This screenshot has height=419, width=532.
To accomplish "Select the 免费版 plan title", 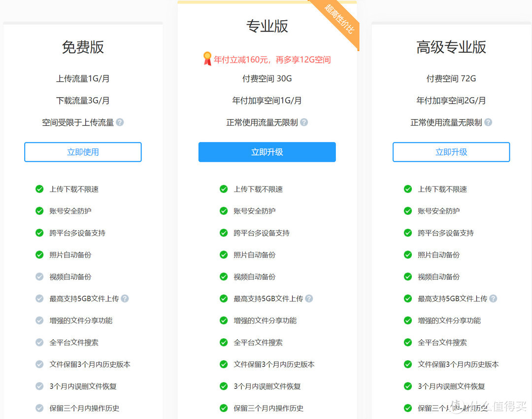I will pos(83,47).
